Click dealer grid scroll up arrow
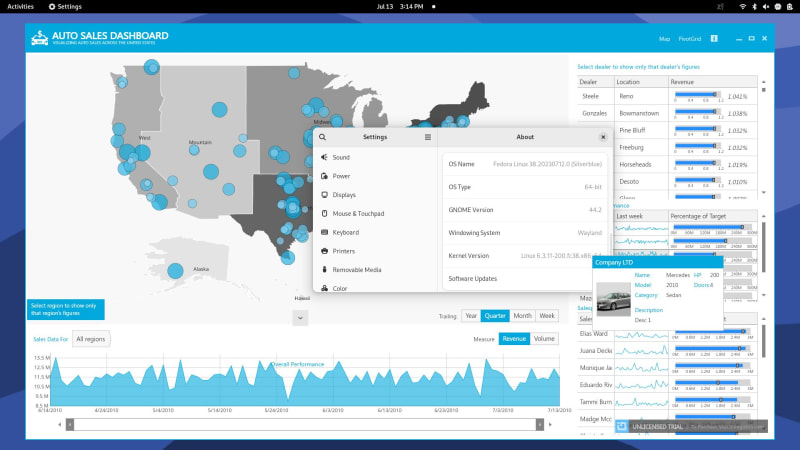The width and height of the screenshot is (800, 450). pyautogui.click(x=764, y=82)
